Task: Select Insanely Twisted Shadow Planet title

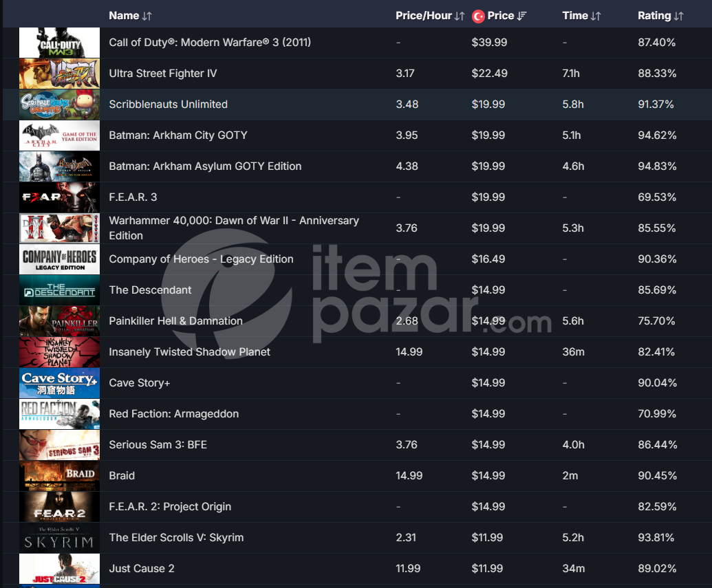Action: [189, 352]
